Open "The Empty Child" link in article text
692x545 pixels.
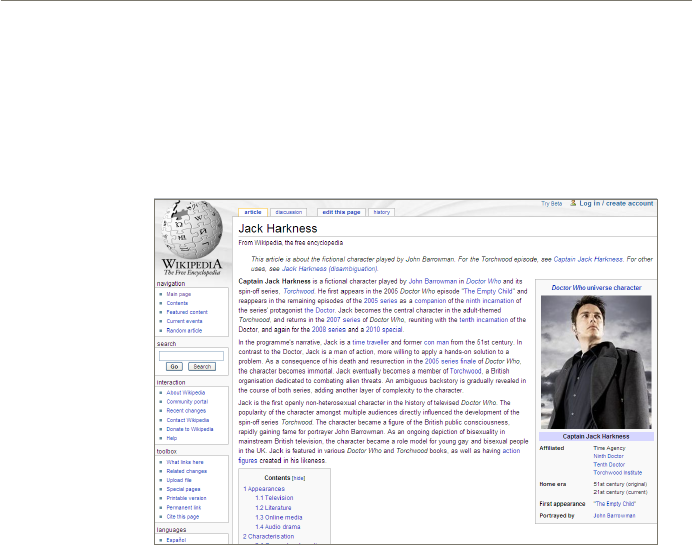click(x=489, y=291)
